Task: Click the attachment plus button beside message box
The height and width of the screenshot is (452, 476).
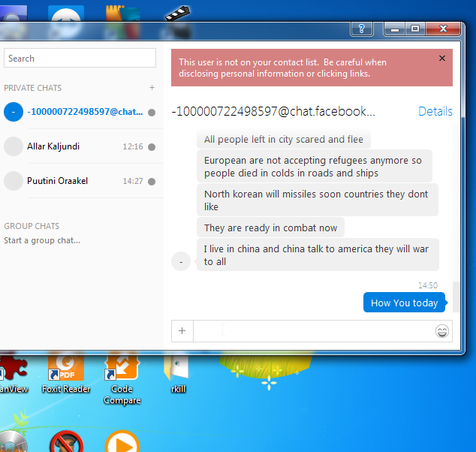Action: tap(182, 331)
